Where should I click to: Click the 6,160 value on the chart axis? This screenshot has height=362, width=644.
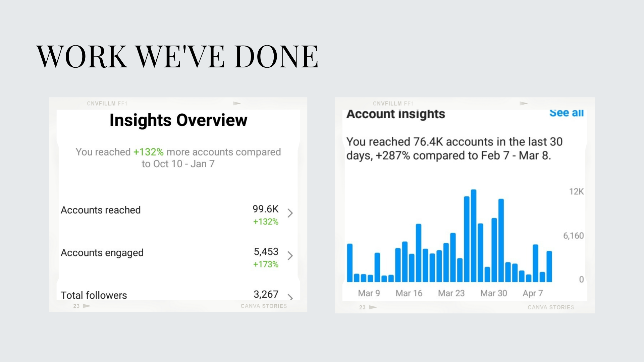(573, 236)
